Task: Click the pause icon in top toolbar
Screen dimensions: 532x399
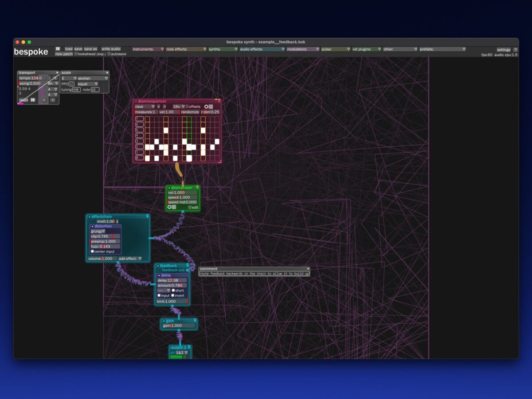Action: pyautogui.click(x=58, y=49)
